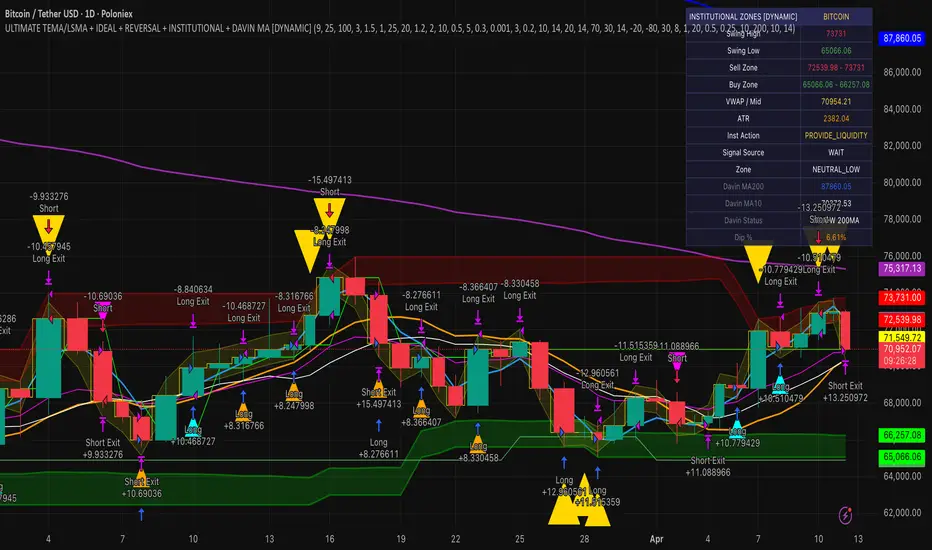Click the green 66,257.08 price label
This screenshot has height=550, width=932.
[902, 435]
